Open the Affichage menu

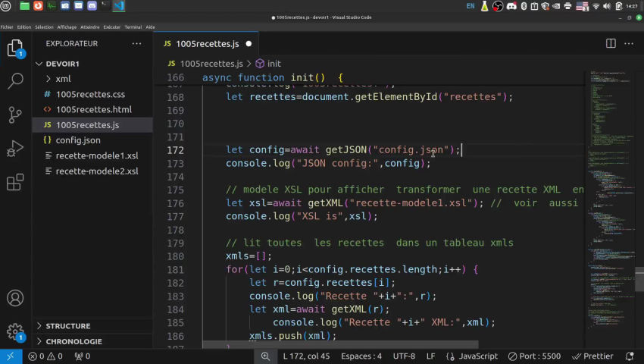pos(67,27)
